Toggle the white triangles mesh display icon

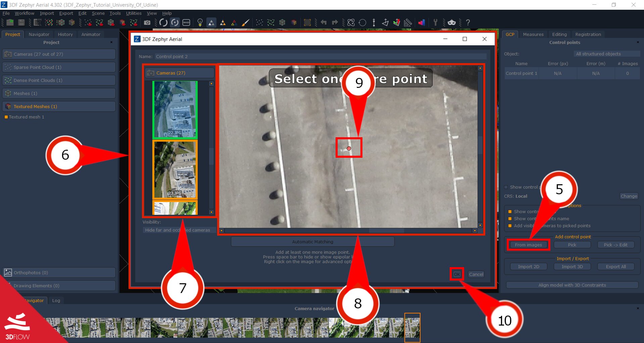(211, 22)
